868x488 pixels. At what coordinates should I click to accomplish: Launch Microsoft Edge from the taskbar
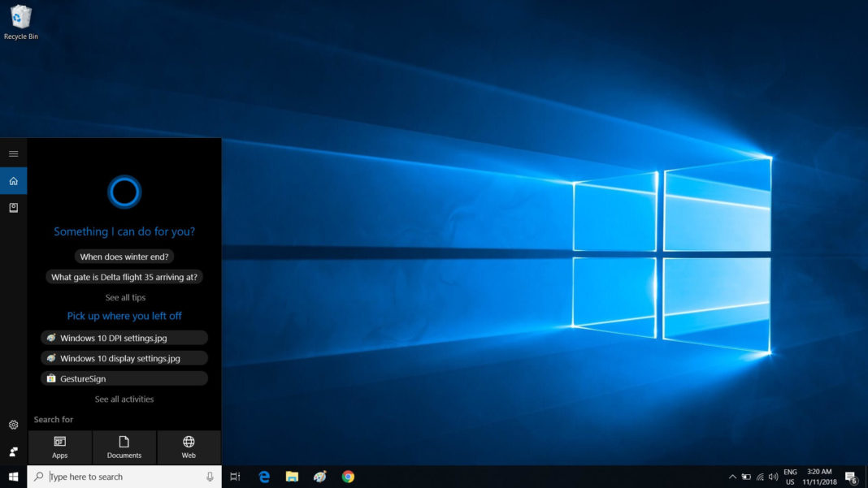tap(263, 477)
